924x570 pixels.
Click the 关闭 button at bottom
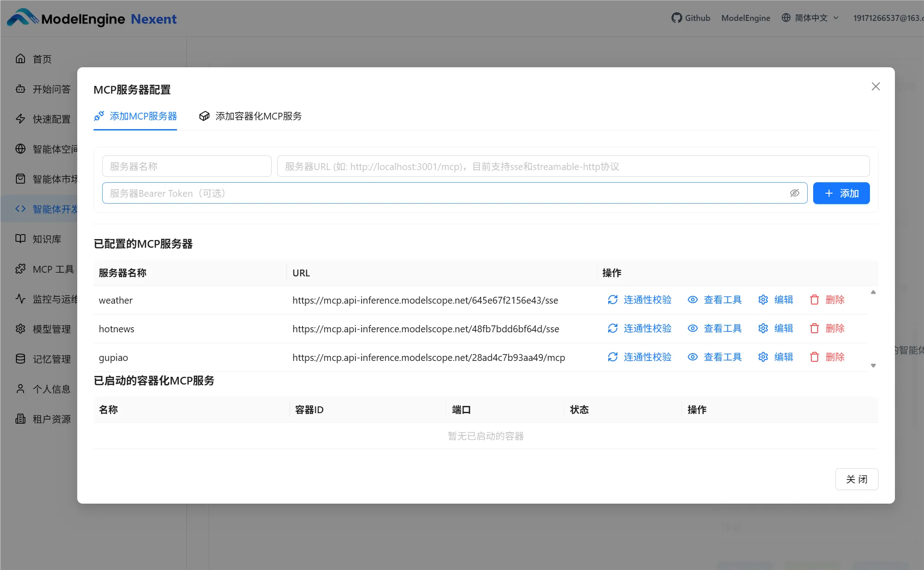click(x=856, y=479)
